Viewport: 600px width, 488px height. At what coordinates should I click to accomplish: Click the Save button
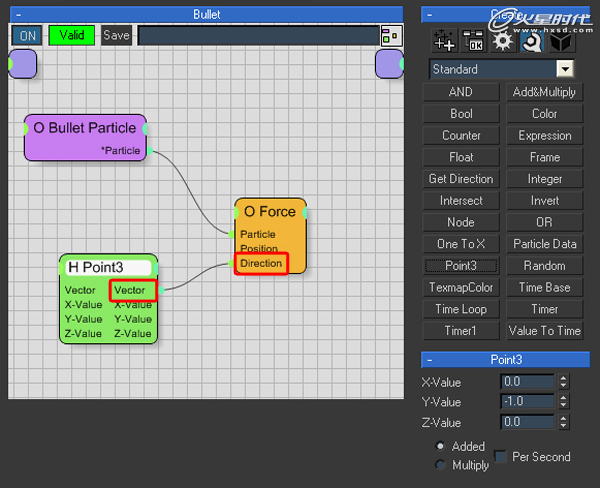[116, 36]
